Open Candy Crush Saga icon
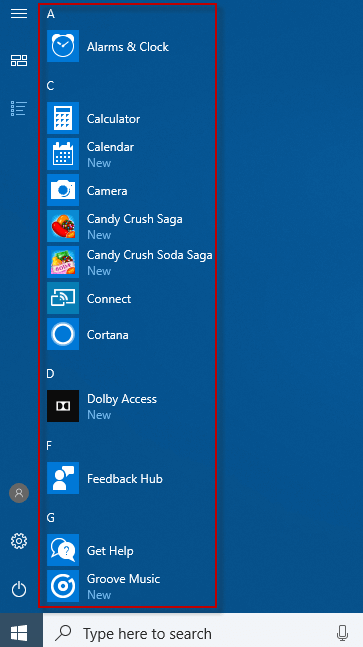The height and width of the screenshot is (647, 363). (x=63, y=226)
